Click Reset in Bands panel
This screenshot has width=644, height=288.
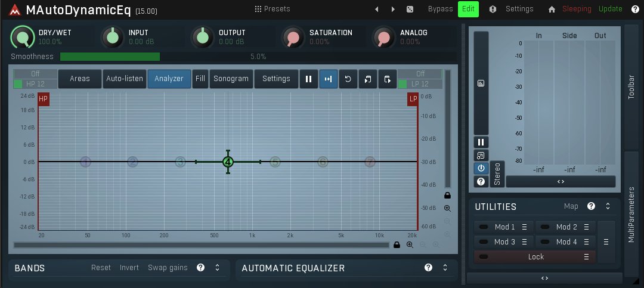click(101, 268)
